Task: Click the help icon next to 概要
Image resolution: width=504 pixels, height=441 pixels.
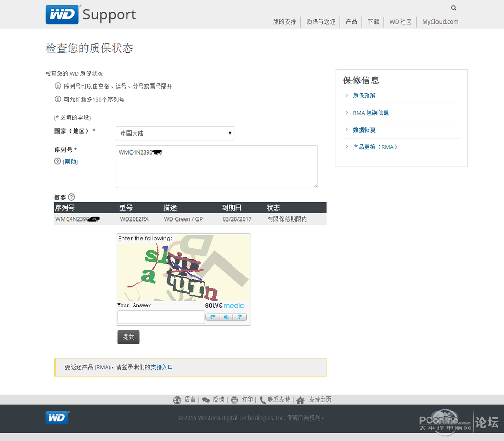Action: [71, 197]
